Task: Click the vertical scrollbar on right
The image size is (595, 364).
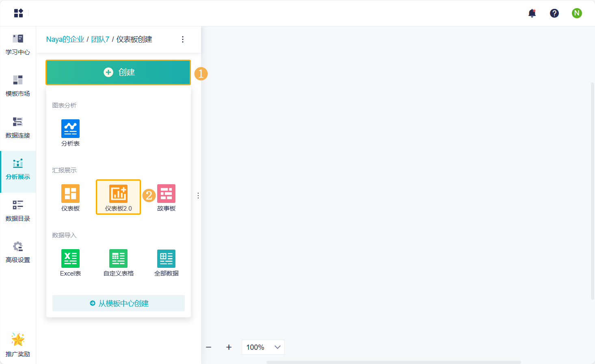Action: pyautogui.click(x=593, y=191)
